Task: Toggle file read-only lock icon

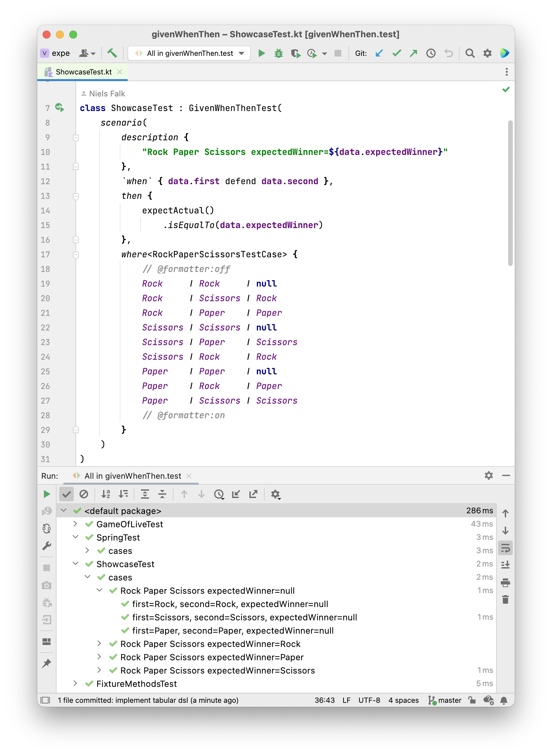Action: (472, 700)
